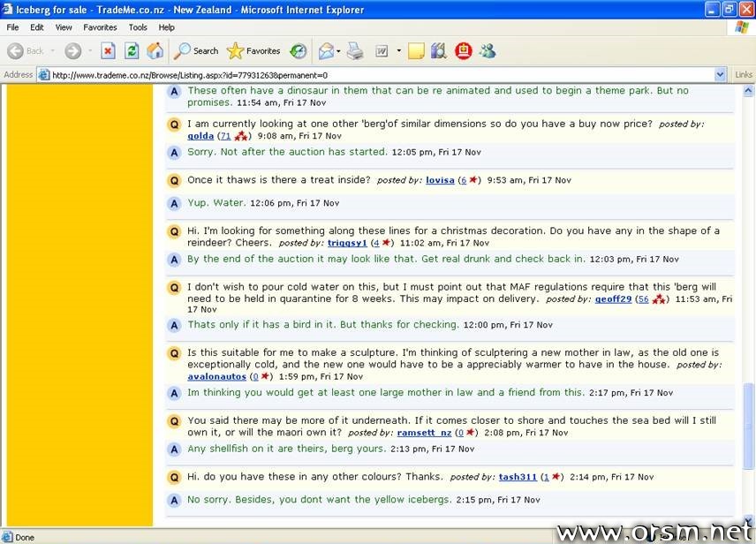Click the yellow Discuss note icon
Image resolution: width=756 pixels, height=544 pixels.
coord(416,50)
